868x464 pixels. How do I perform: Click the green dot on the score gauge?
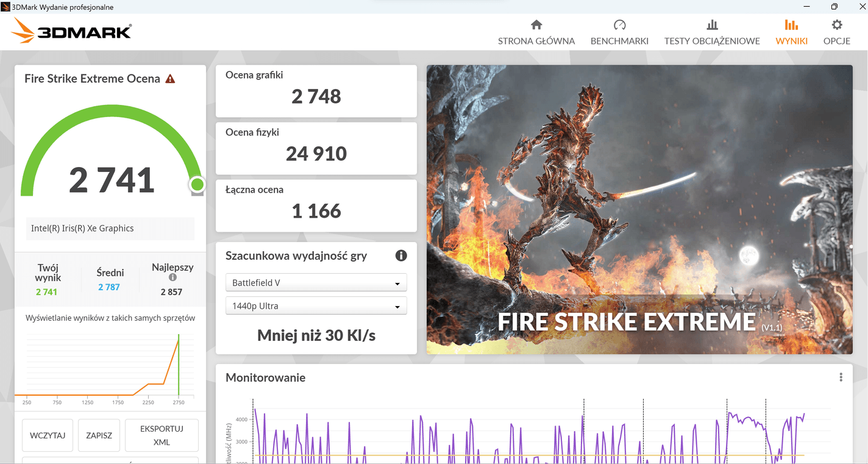coord(197,184)
